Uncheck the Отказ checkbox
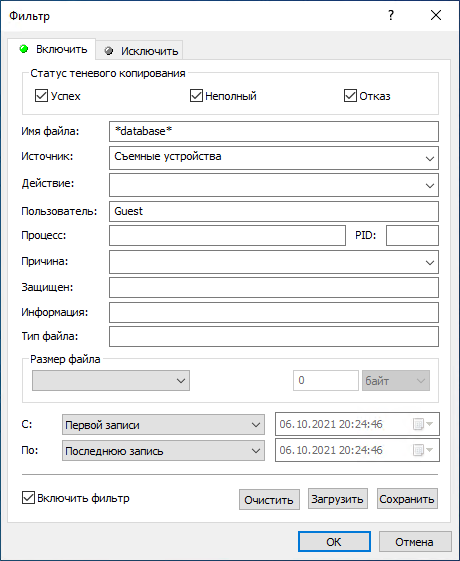Image resolution: width=460 pixels, height=561 pixels. (350, 96)
